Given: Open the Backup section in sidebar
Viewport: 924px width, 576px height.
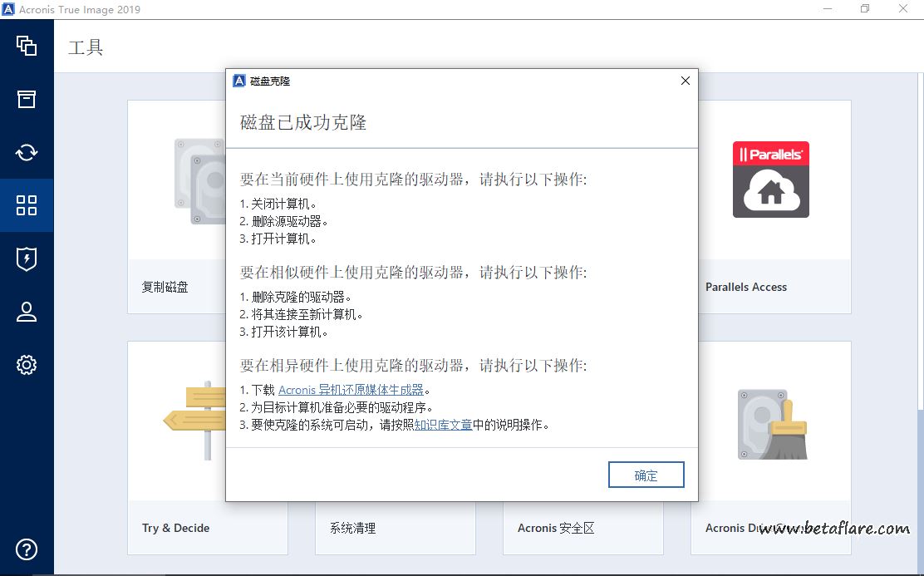Looking at the screenshot, I should tap(27, 45).
